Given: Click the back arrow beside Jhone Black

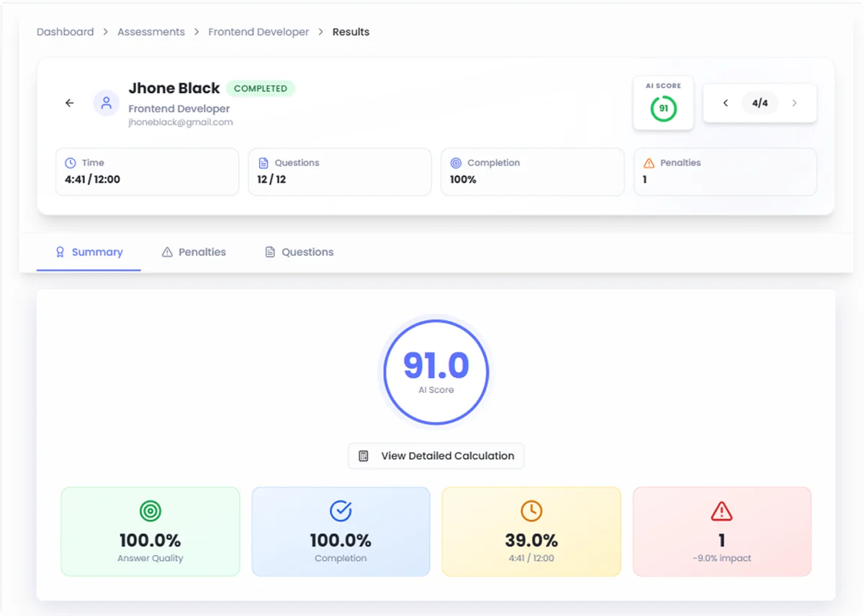Looking at the screenshot, I should pyautogui.click(x=70, y=103).
